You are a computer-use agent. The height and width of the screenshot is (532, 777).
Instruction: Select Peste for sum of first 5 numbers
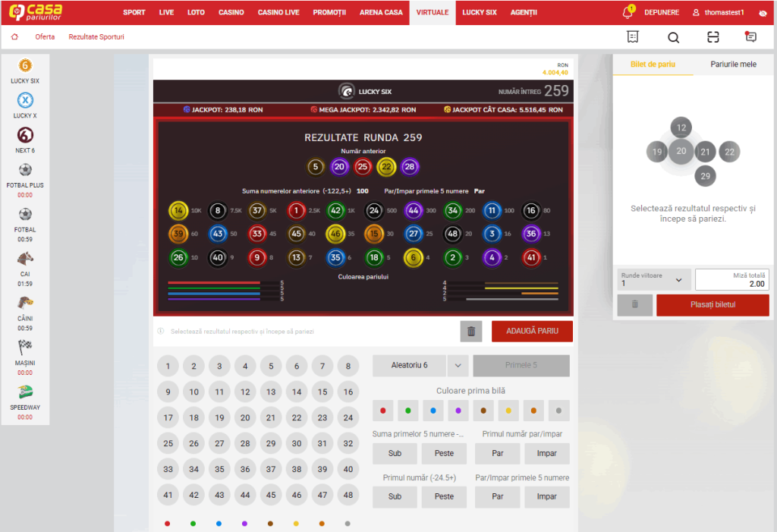[444, 454]
